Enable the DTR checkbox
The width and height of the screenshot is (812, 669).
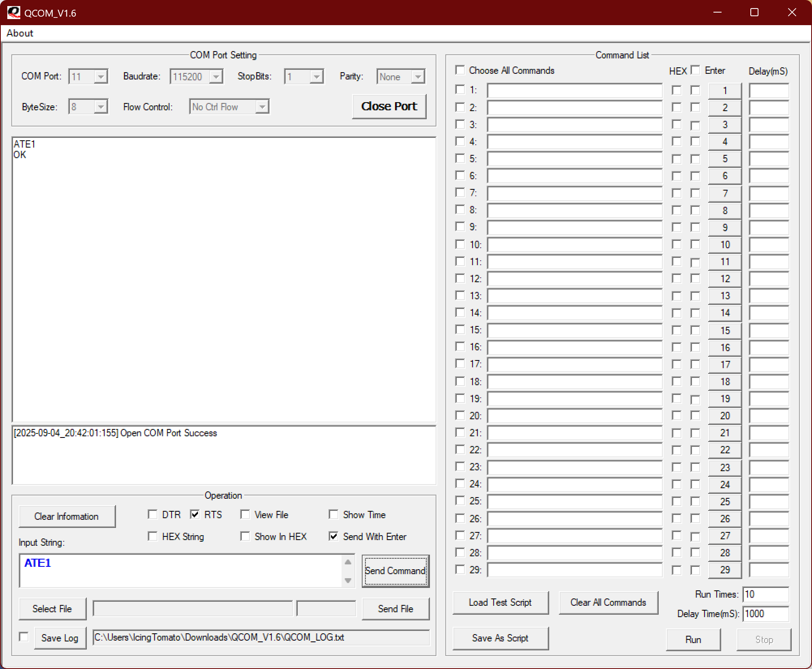coord(153,515)
